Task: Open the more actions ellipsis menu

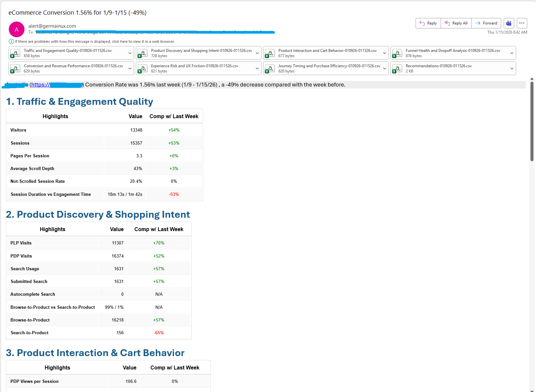Action: [522, 23]
